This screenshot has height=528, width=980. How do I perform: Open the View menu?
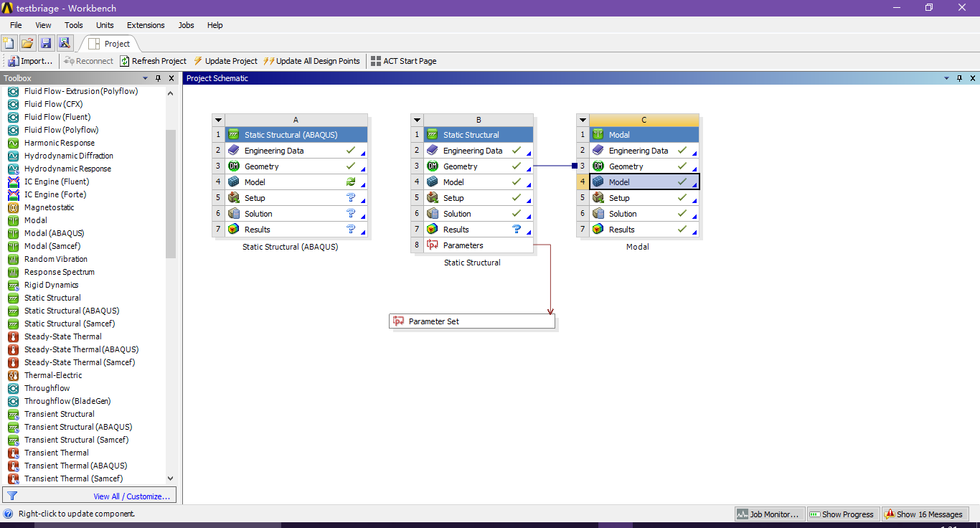coord(44,25)
